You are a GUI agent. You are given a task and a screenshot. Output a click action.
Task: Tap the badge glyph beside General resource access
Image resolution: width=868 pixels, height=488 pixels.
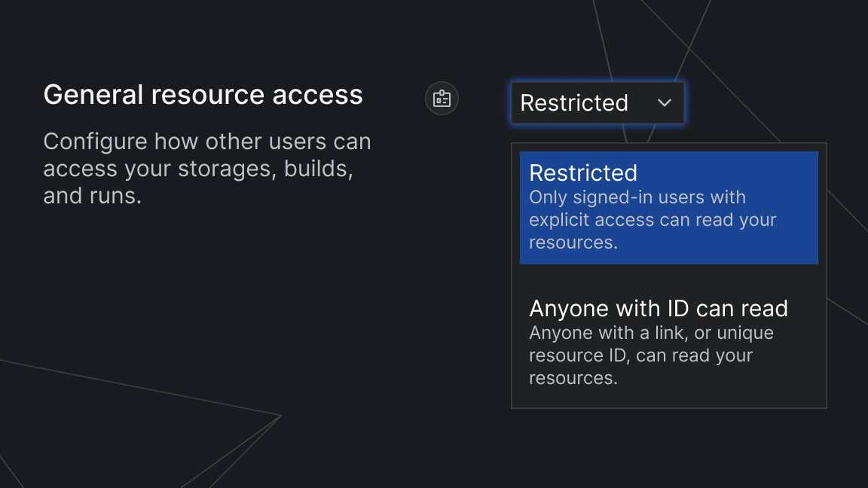coord(442,98)
